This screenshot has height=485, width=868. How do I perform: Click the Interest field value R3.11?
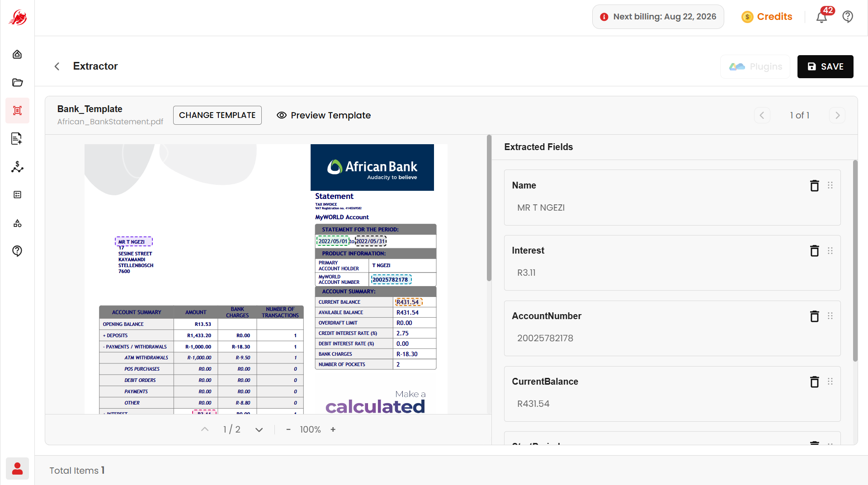(526, 273)
